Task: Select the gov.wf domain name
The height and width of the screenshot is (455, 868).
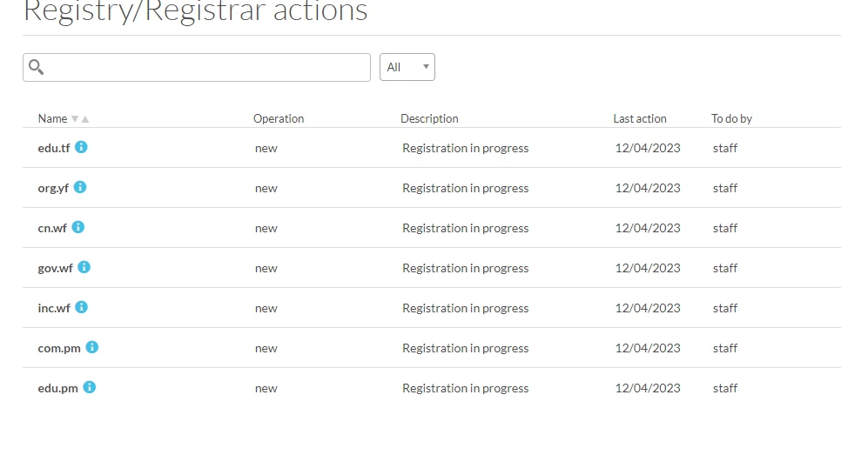Action: 56,268
